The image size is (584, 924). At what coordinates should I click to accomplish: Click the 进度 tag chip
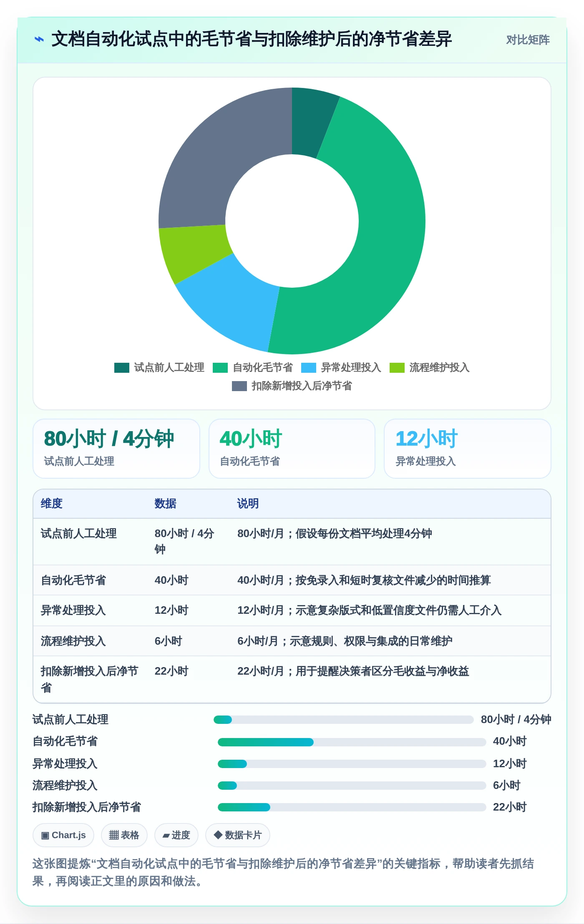click(176, 835)
